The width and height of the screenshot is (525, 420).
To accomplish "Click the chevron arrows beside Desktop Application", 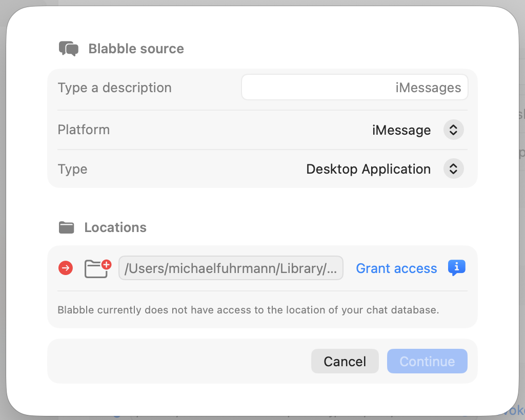I will 453,169.
